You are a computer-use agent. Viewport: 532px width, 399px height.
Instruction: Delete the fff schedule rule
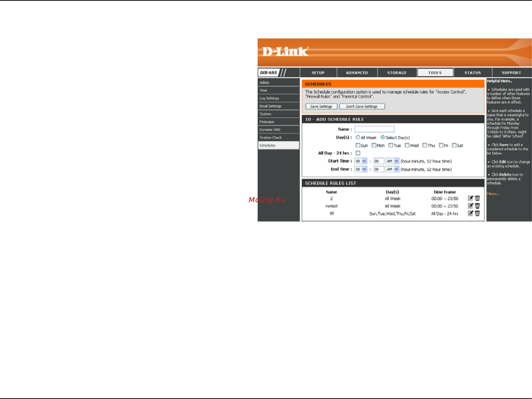pos(477,213)
